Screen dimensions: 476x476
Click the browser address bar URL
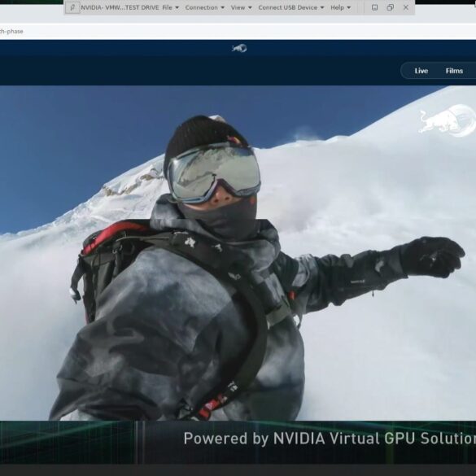(11, 31)
